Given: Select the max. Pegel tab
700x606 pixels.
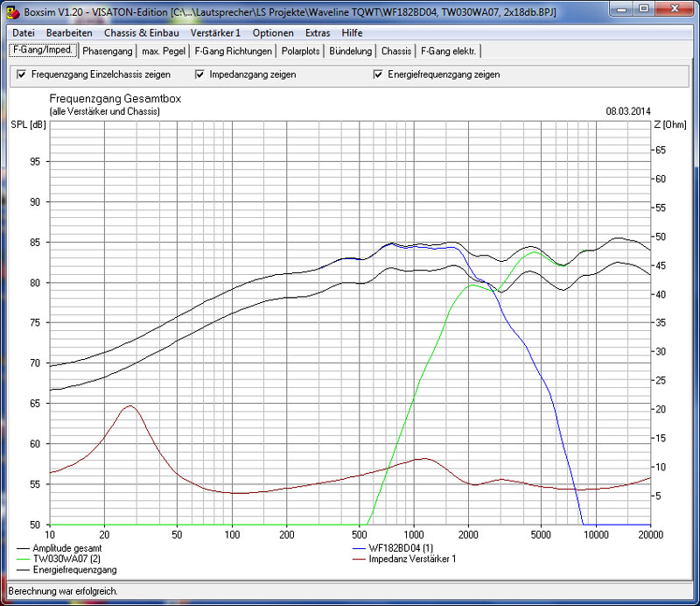Looking at the screenshot, I should (164, 52).
